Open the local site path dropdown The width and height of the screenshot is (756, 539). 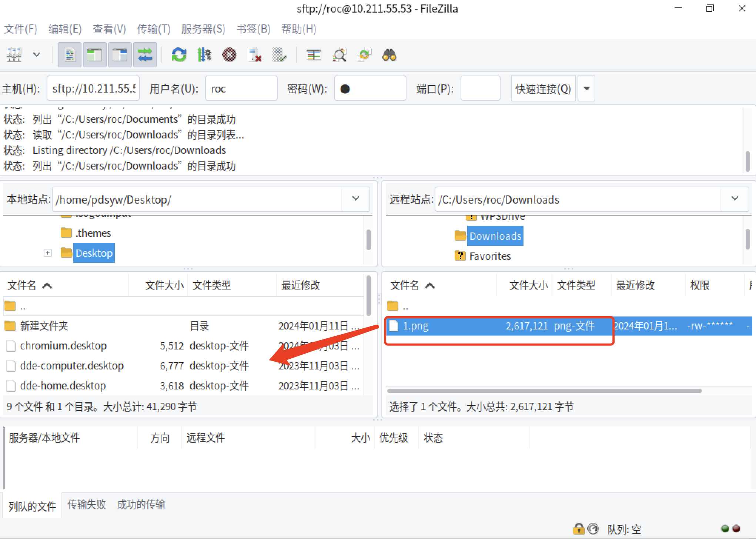click(356, 199)
